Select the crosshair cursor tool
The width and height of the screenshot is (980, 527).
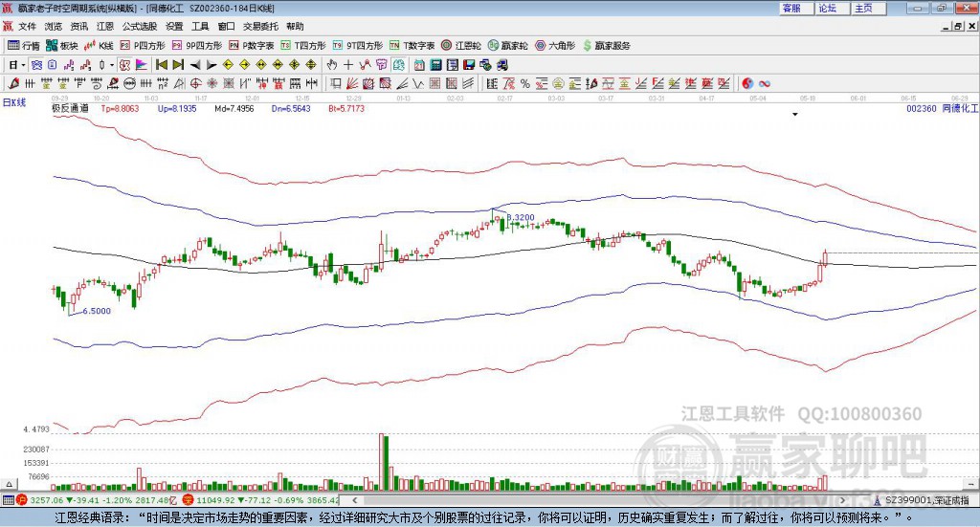click(x=348, y=65)
